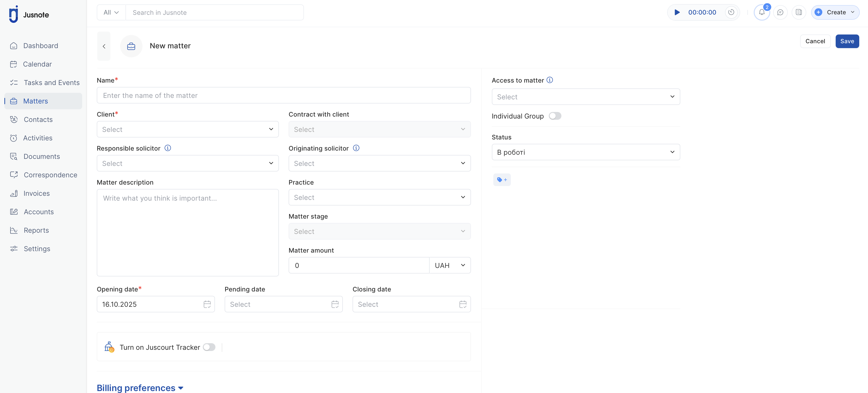Screen dimensions: 868x393
Task: Open Invoices from the sidebar
Action: click(x=36, y=193)
